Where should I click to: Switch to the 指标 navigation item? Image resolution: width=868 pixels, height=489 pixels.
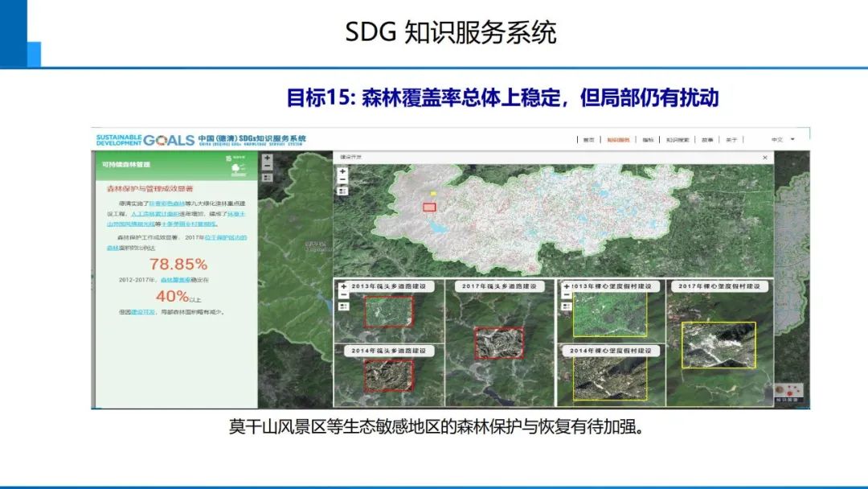click(648, 138)
